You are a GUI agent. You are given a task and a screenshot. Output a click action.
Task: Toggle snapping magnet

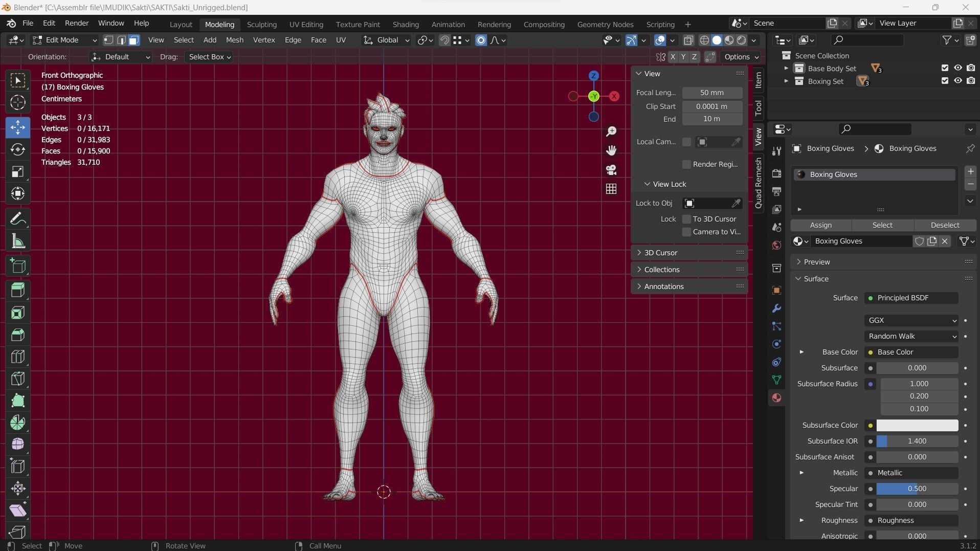click(444, 40)
